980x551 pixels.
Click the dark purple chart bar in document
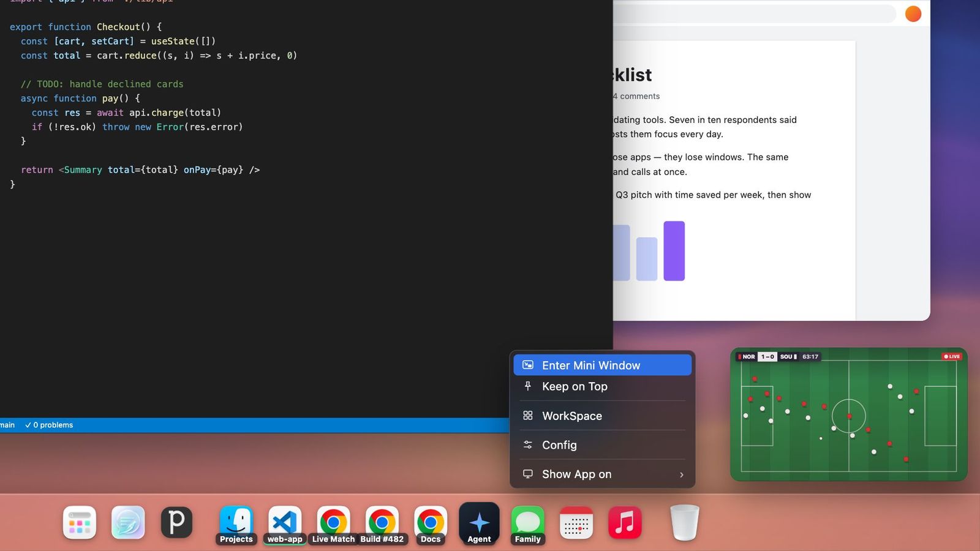coord(674,251)
